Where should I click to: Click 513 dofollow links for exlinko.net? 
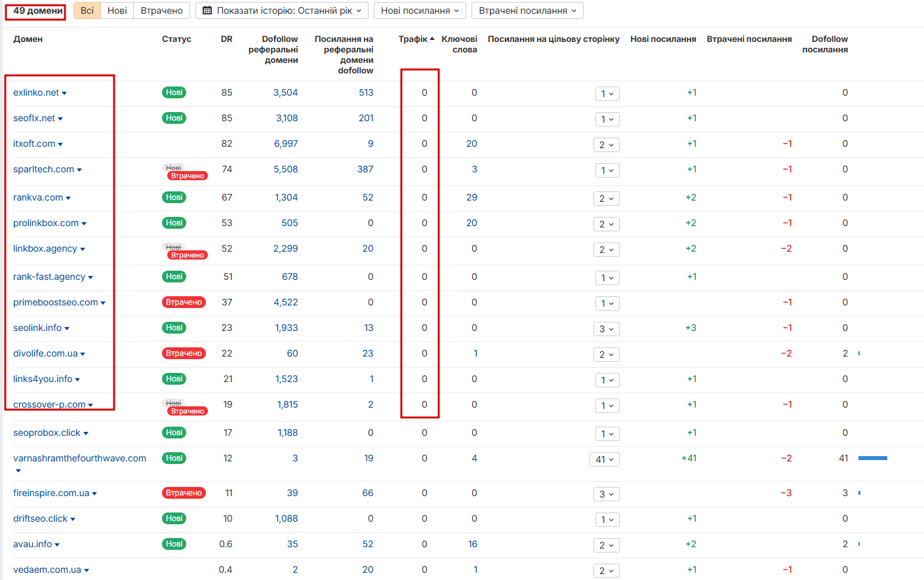click(366, 92)
